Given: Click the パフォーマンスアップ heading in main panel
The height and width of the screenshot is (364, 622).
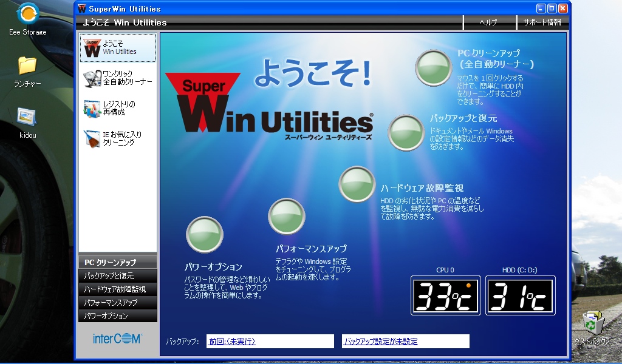Looking at the screenshot, I should (x=312, y=249).
